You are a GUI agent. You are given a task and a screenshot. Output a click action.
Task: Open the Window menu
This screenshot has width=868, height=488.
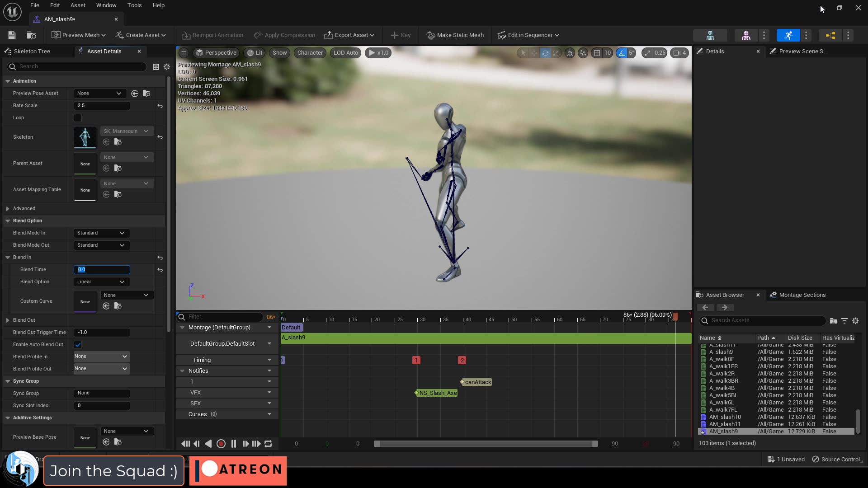point(106,5)
